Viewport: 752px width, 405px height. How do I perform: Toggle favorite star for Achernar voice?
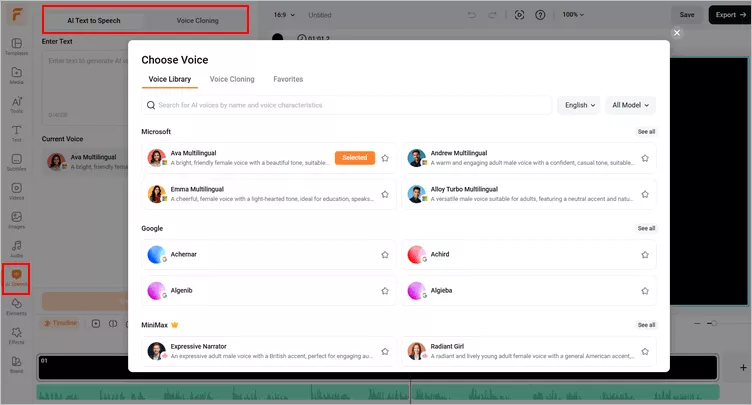click(385, 255)
